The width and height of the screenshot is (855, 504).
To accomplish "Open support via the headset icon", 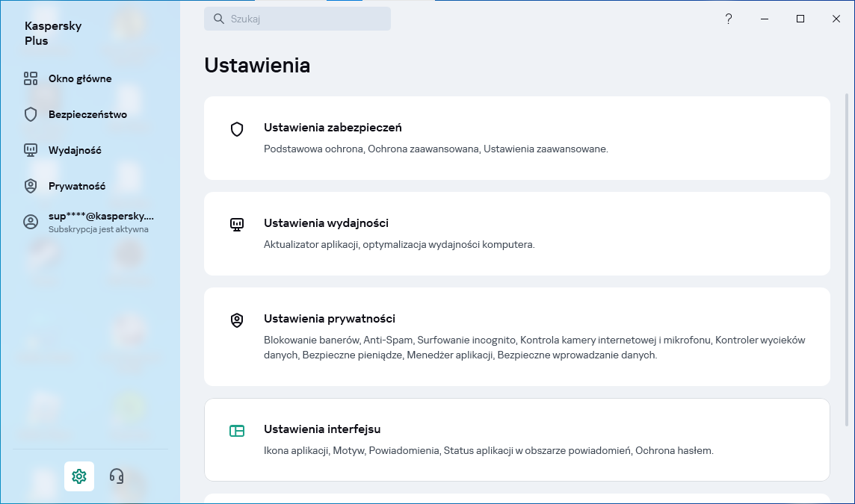I will tap(117, 476).
